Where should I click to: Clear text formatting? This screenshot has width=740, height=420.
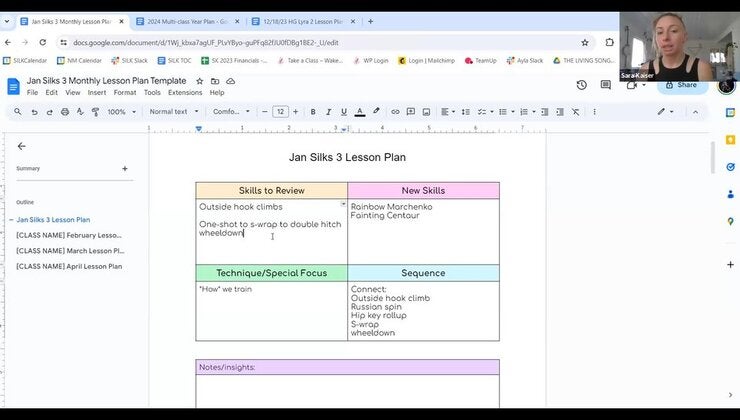point(576,112)
